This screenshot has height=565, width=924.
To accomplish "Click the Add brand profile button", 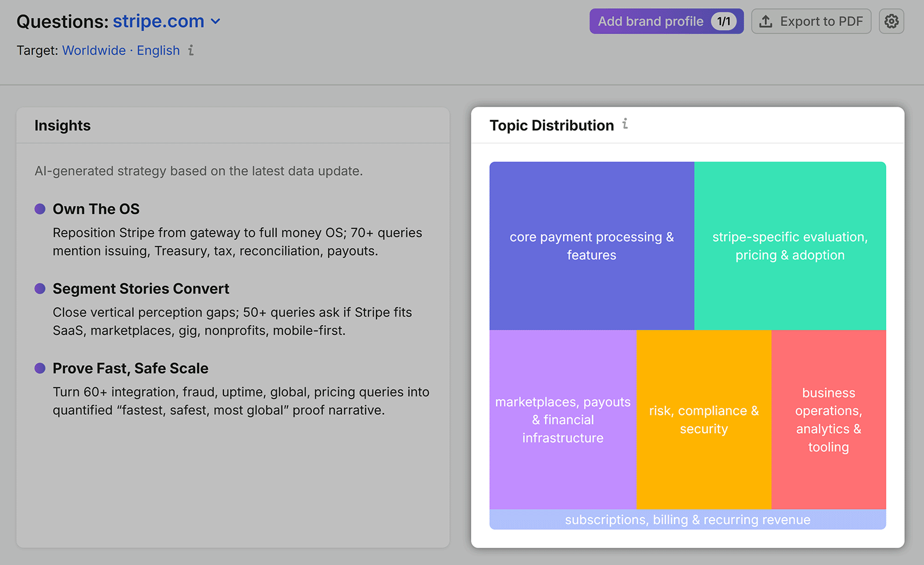I will 666,21.
